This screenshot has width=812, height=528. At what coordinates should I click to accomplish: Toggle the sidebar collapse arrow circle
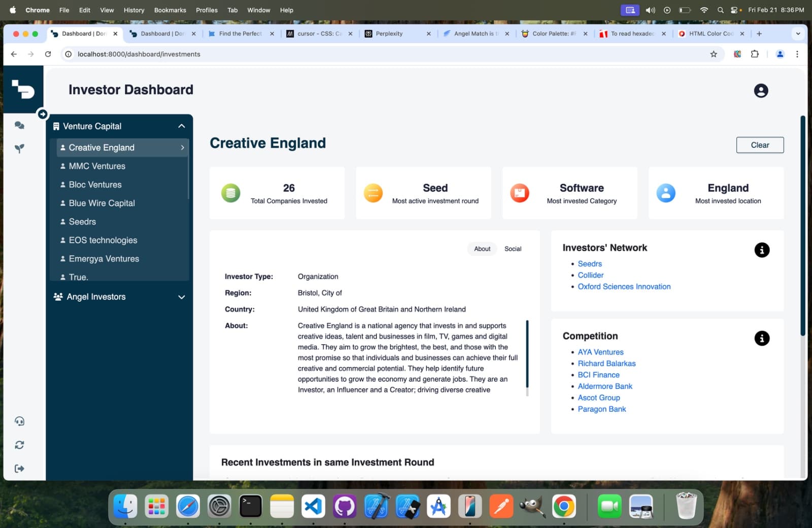[x=43, y=114]
